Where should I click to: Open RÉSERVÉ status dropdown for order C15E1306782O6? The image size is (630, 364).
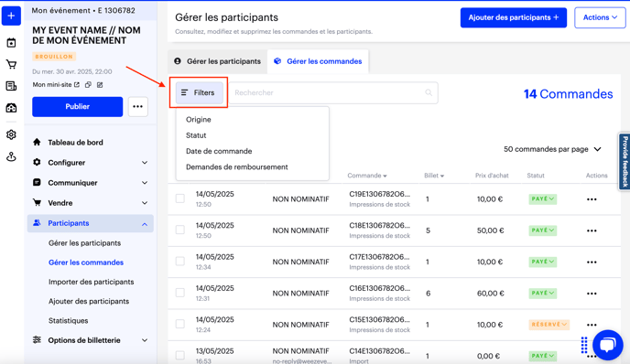549,325
